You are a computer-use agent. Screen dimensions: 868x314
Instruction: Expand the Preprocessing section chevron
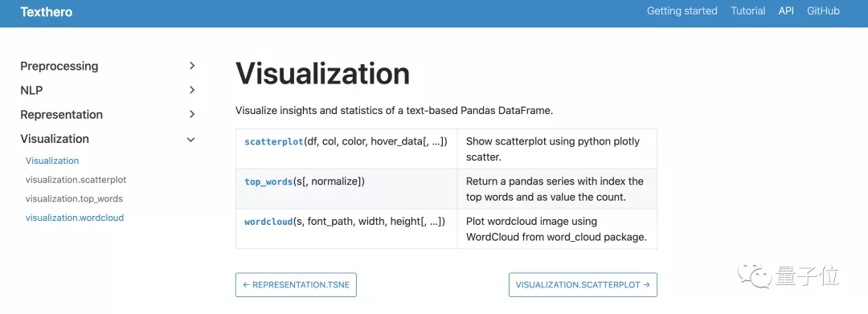[x=192, y=66]
